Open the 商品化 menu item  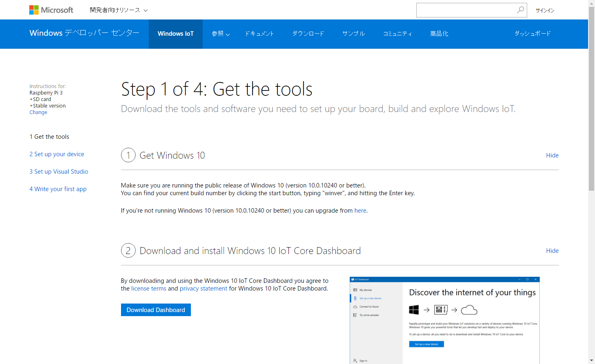point(439,34)
